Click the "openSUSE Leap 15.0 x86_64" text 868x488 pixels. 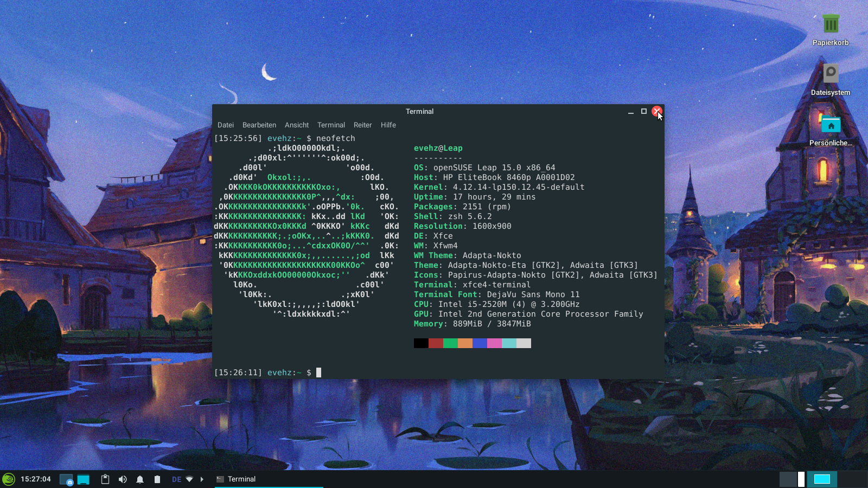click(x=494, y=168)
